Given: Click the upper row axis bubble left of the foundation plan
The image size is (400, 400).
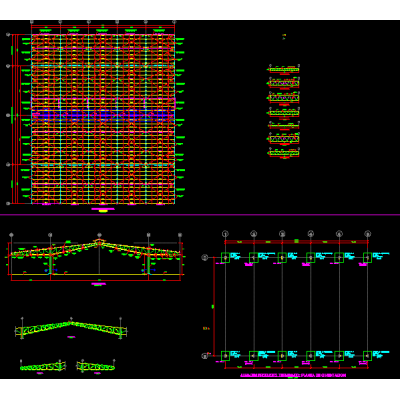Looking at the screenshot, I should [x=205, y=257].
